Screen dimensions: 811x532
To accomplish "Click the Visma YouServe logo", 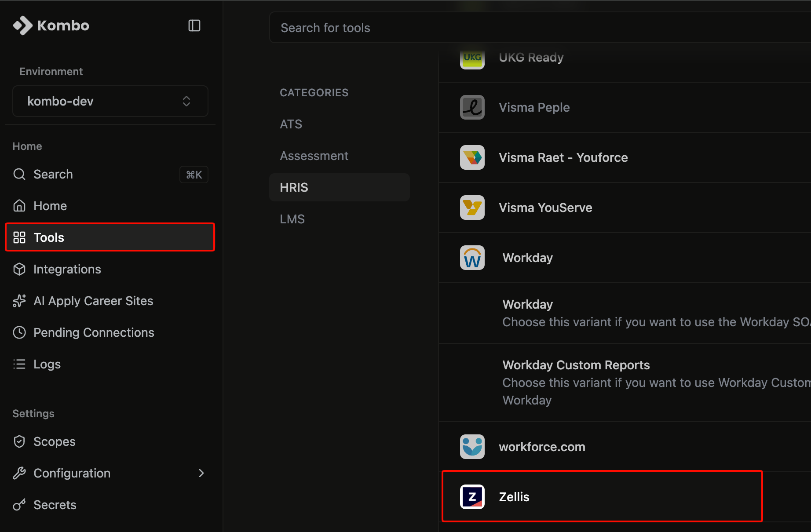I will [x=472, y=208].
